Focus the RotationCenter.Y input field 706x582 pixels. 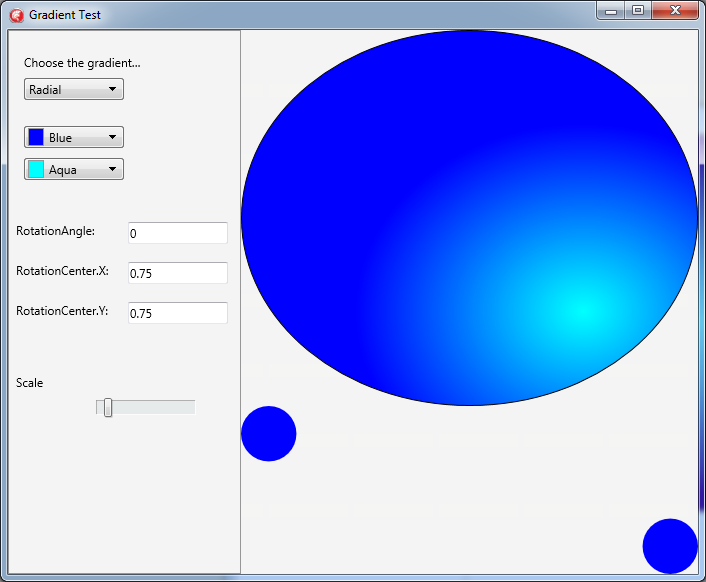(x=178, y=313)
